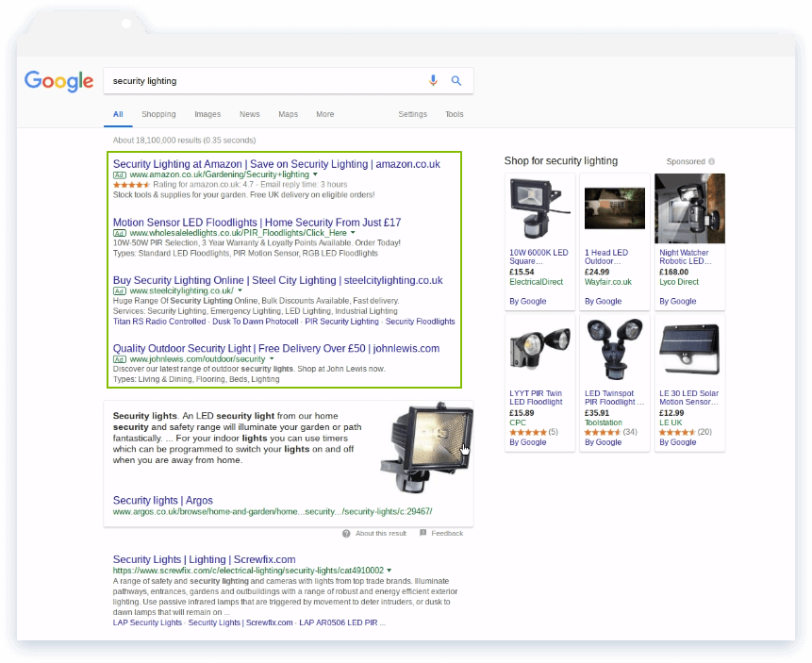
Task: Expand the screwfix.com URL dropdown arrow
Action: click(389, 571)
